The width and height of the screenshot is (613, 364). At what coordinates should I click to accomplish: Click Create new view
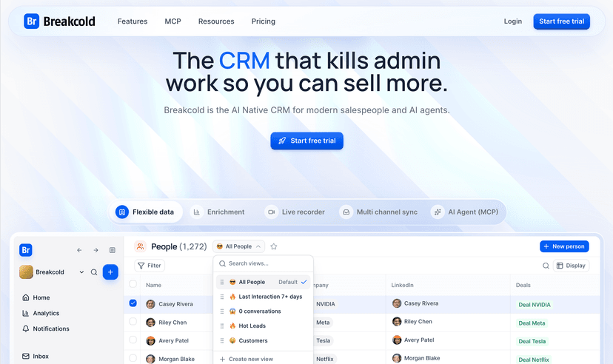click(x=247, y=359)
